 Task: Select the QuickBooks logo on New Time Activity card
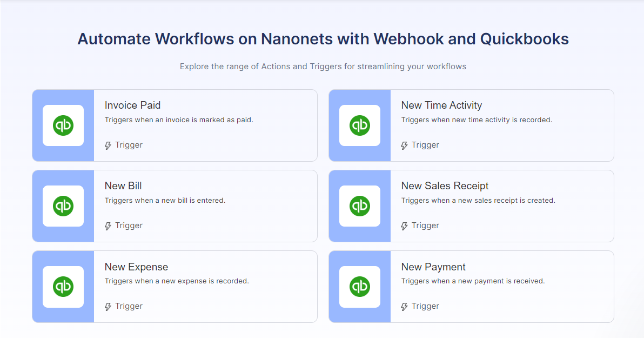[x=360, y=125]
